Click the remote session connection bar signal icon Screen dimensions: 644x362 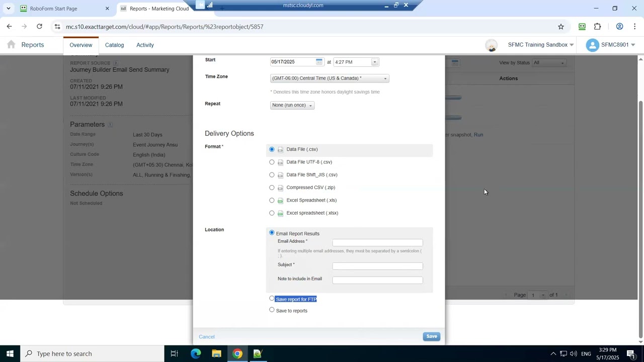pyautogui.click(x=210, y=5)
